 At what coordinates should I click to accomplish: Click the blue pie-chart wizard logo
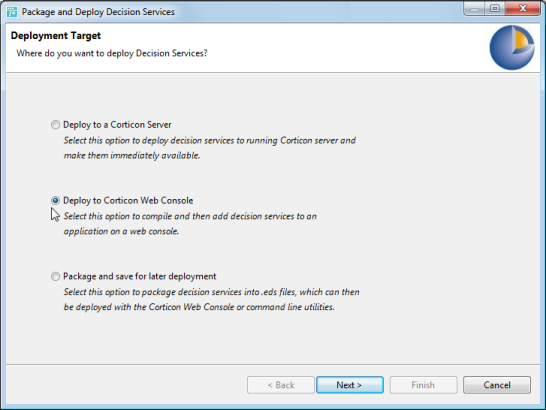(x=512, y=48)
